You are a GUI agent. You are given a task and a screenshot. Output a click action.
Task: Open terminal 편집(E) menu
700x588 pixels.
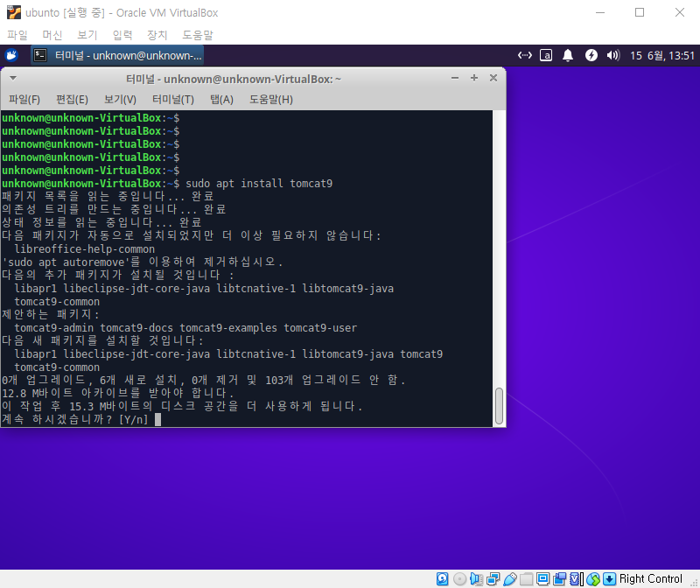tap(72, 99)
